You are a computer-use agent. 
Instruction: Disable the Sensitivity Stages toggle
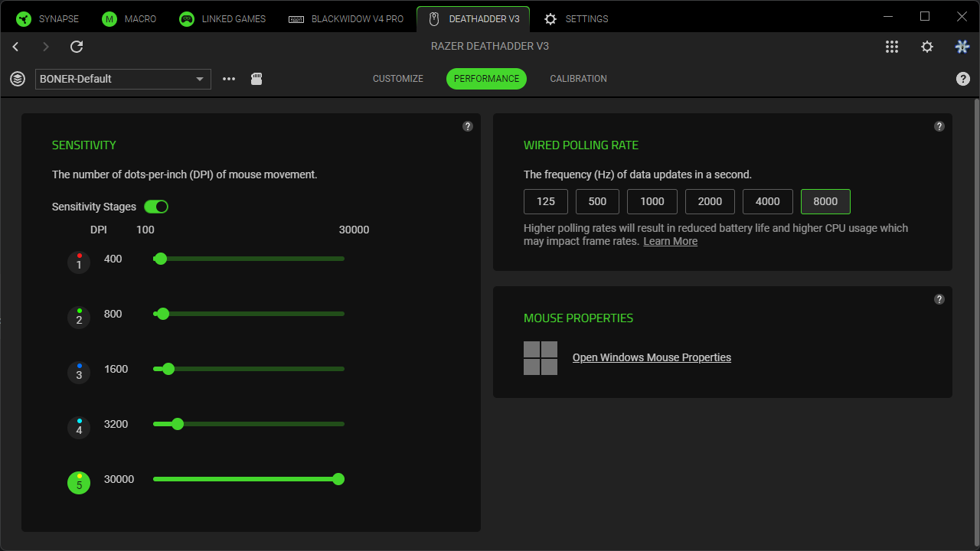tap(156, 207)
